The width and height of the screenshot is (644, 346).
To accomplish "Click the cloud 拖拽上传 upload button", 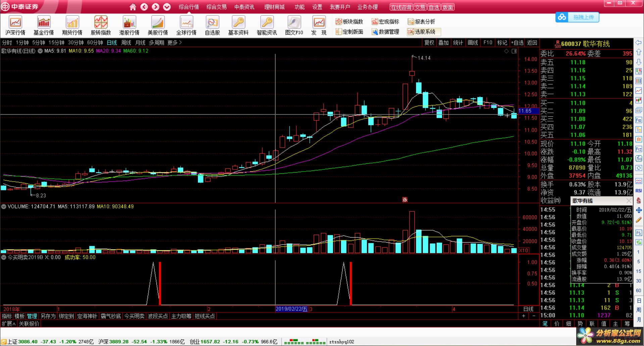I will point(577,17).
